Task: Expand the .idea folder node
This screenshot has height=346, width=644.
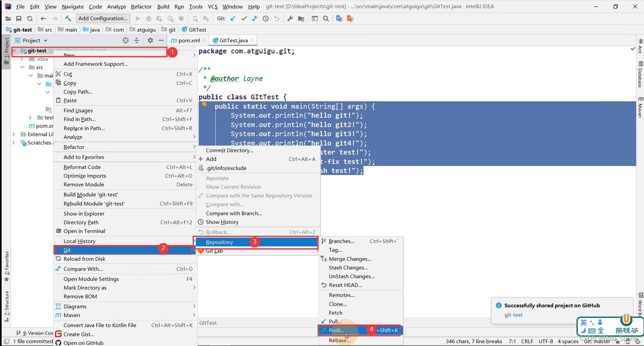Action: [22, 59]
